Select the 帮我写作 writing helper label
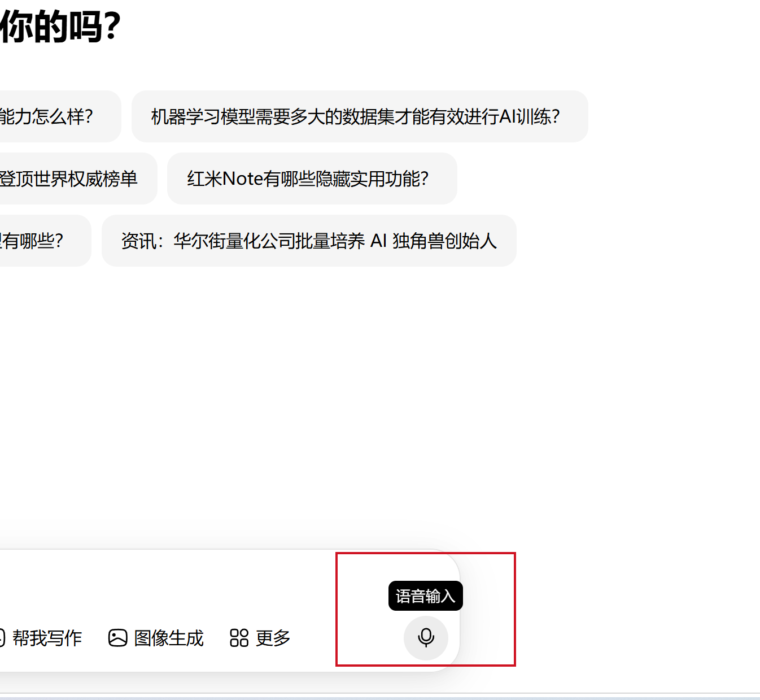Viewport: 760px width, 700px height. pyautogui.click(x=47, y=638)
